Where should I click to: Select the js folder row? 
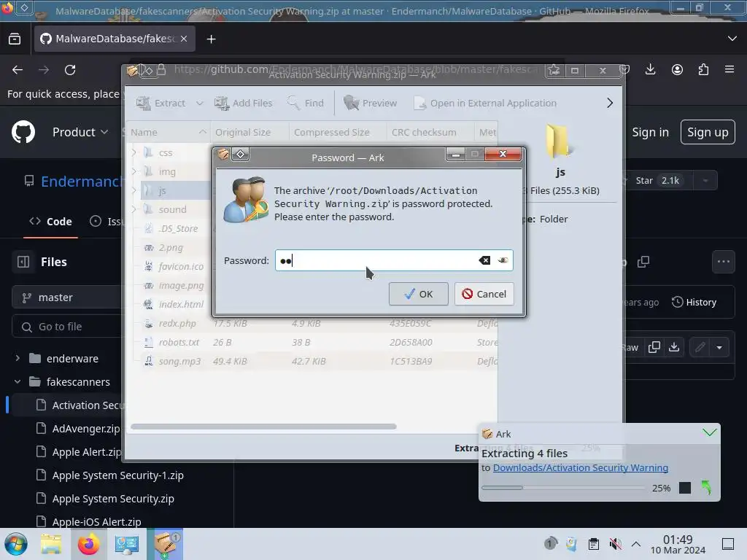[177, 190]
